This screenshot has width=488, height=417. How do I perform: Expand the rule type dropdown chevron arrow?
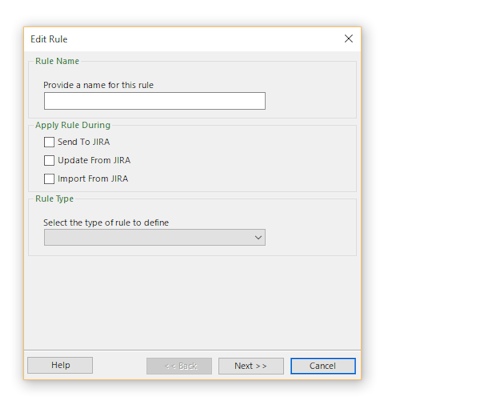pos(258,237)
